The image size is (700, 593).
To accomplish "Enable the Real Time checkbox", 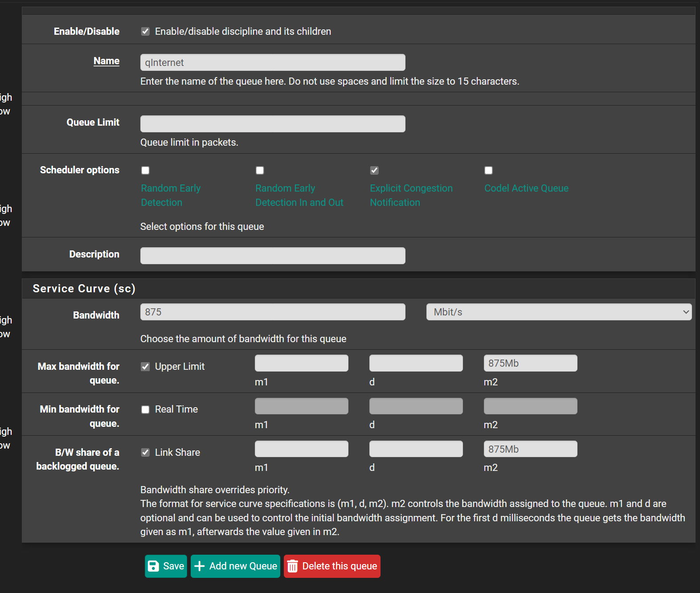I will click(x=145, y=409).
